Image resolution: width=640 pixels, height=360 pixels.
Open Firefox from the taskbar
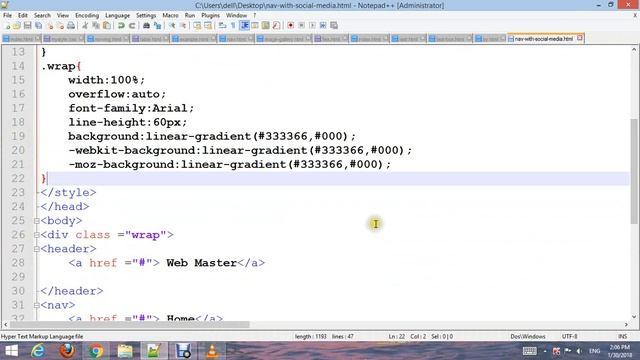click(x=67, y=351)
